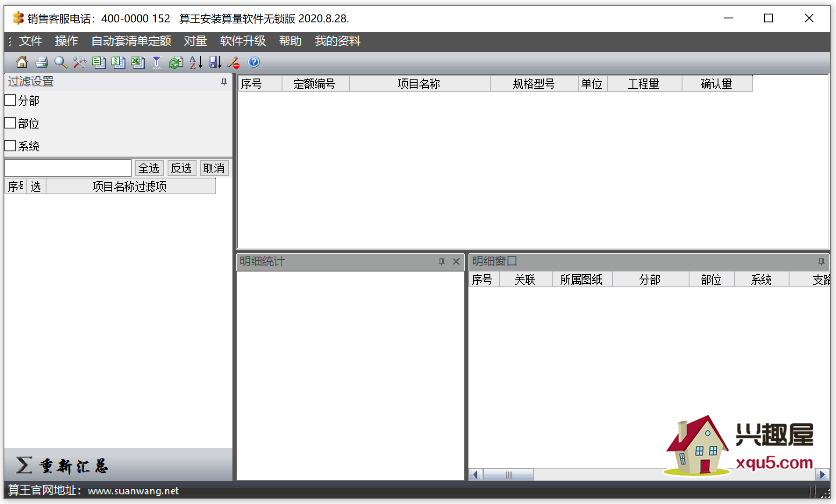Enable the 系统 filter checkbox

[10, 146]
